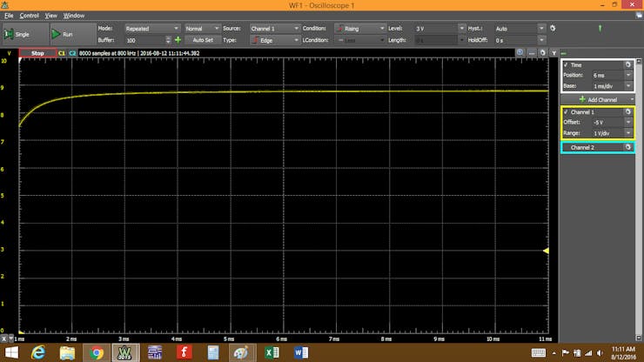Click the yellow trigger level marker

pyautogui.click(x=546, y=251)
